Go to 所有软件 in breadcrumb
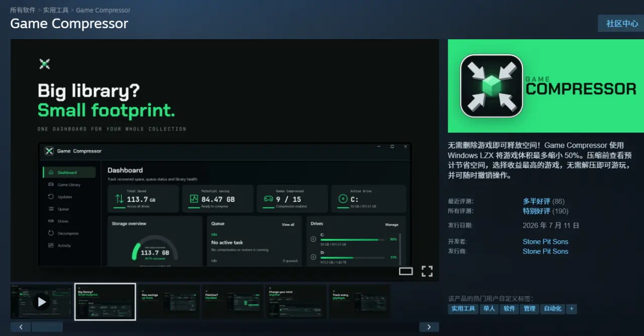 click(x=23, y=10)
